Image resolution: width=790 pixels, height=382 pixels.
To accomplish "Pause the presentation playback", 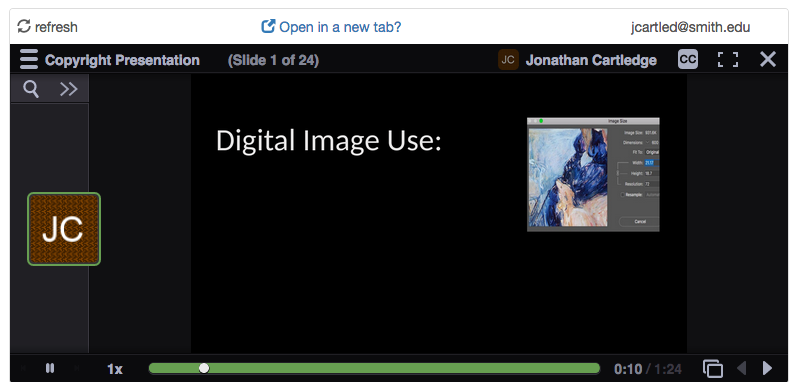I will coord(50,368).
